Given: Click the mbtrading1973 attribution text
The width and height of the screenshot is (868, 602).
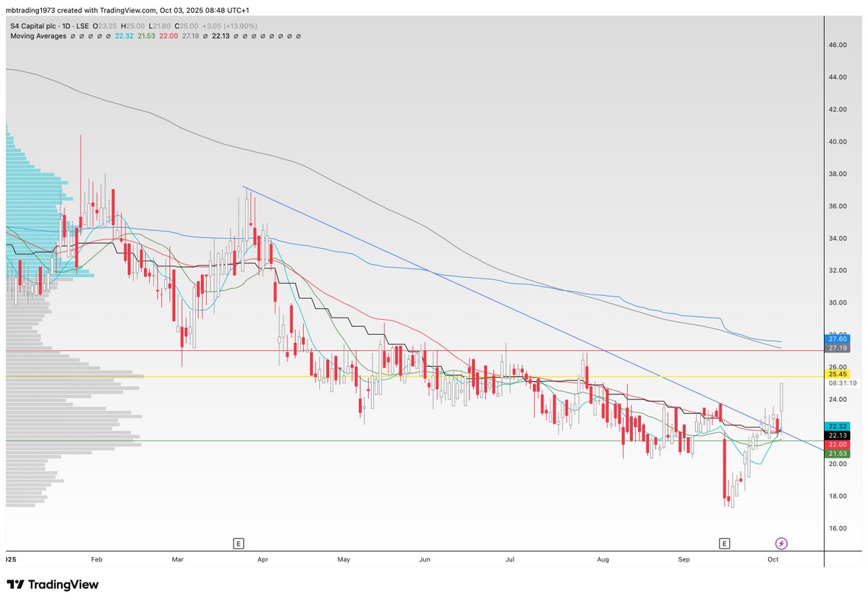Looking at the screenshot, I should pos(29,10).
